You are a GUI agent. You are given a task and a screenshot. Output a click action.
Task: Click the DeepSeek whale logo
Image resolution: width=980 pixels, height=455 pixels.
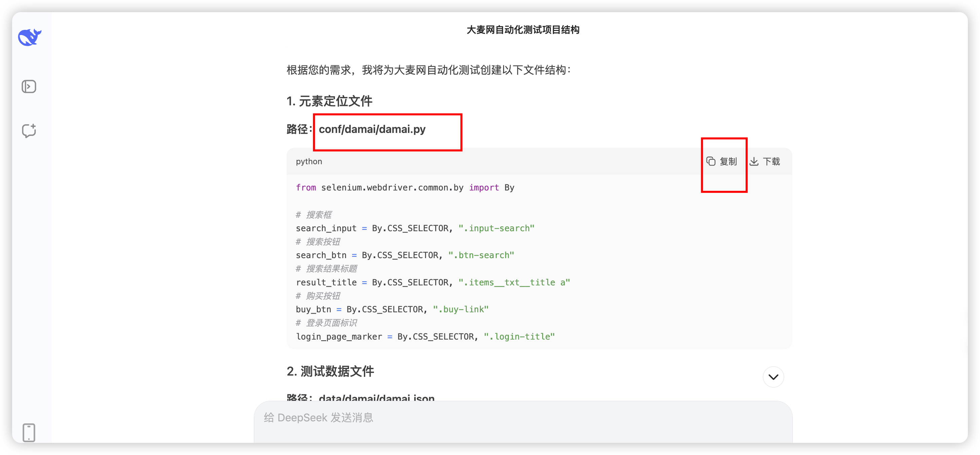pos(29,37)
